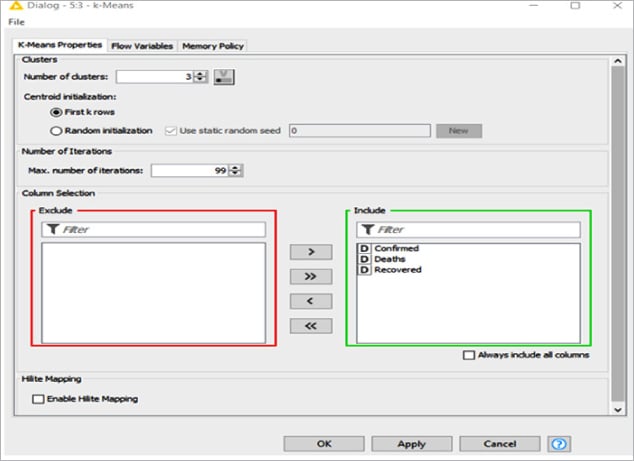Select First k rows centroid initialization
This screenshot has width=634, height=461.
tap(56, 112)
